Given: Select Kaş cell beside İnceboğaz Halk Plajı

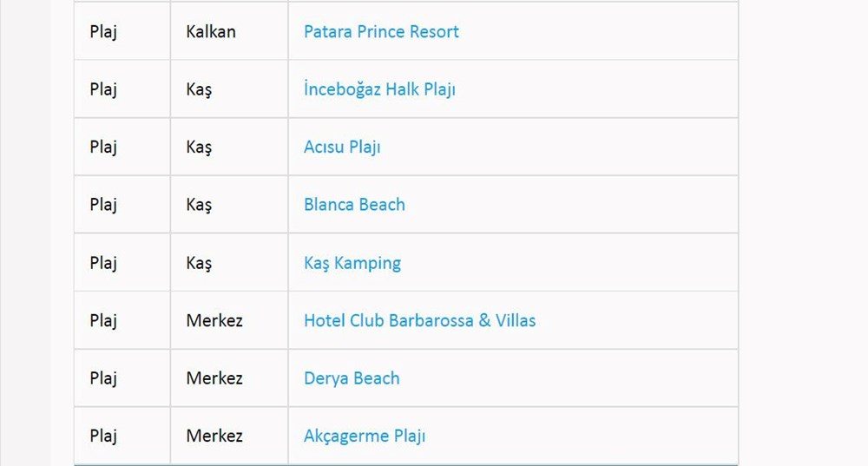Looking at the screenshot, I should pyautogui.click(x=199, y=89).
